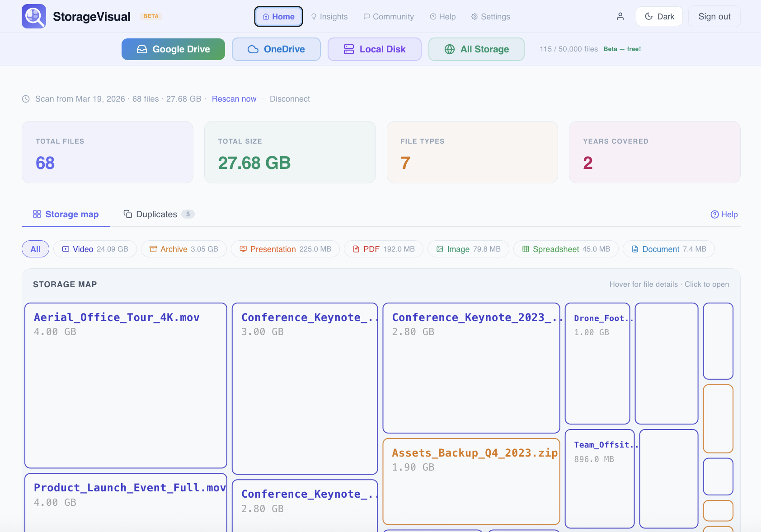This screenshot has height=532, width=761.
Task: Click the Disconnect link
Action: [x=290, y=99]
